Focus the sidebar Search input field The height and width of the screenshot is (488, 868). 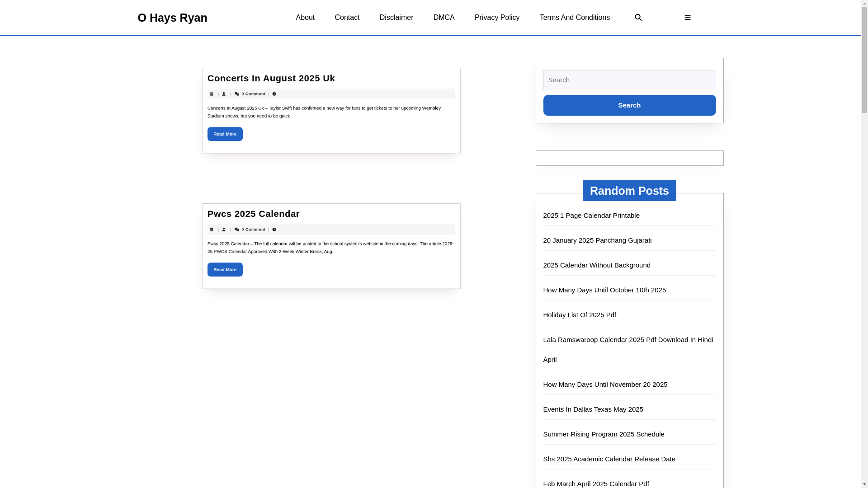point(629,80)
